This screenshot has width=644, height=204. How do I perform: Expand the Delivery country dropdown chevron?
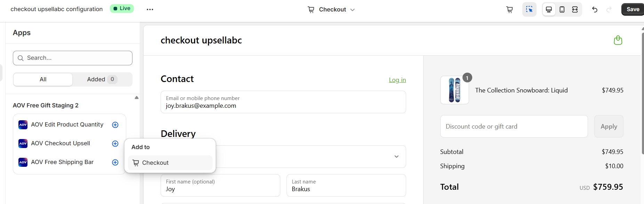(x=396, y=156)
